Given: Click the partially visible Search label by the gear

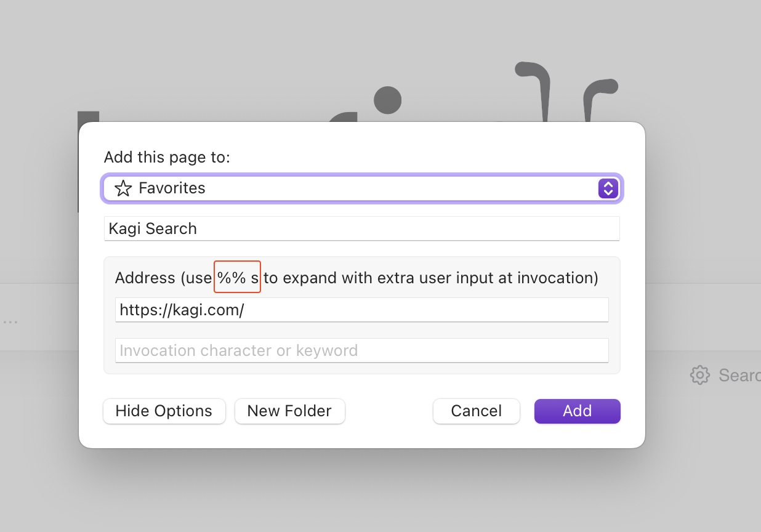Looking at the screenshot, I should [x=739, y=375].
